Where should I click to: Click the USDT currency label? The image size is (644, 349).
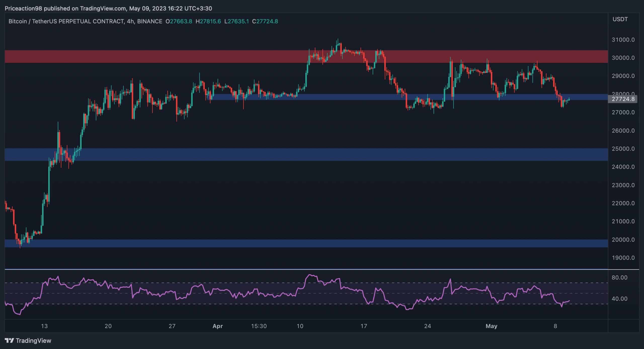[x=620, y=19]
